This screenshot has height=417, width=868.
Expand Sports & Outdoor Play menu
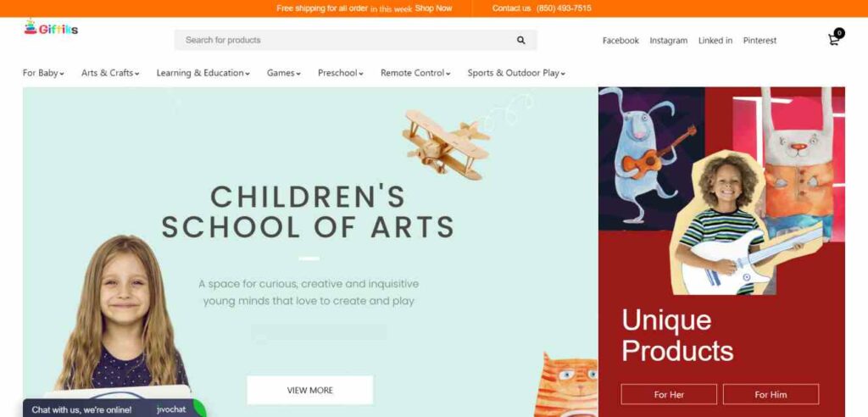click(x=516, y=73)
